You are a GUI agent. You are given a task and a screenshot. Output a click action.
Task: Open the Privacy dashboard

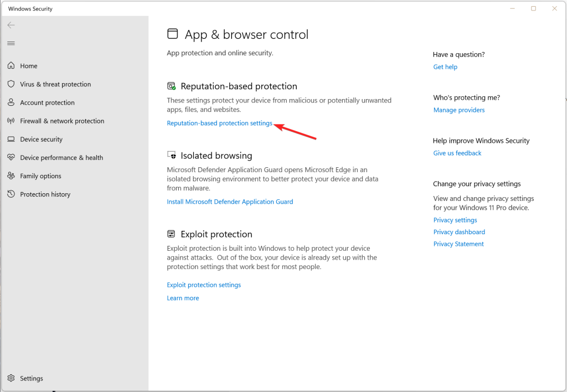459,231
